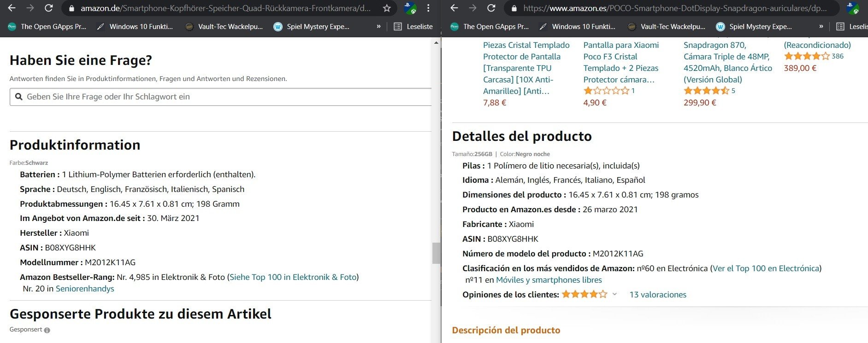
Task: Open 'Snapdragon 870, Cámara Triple de 48MP' product link
Action: tap(728, 62)
